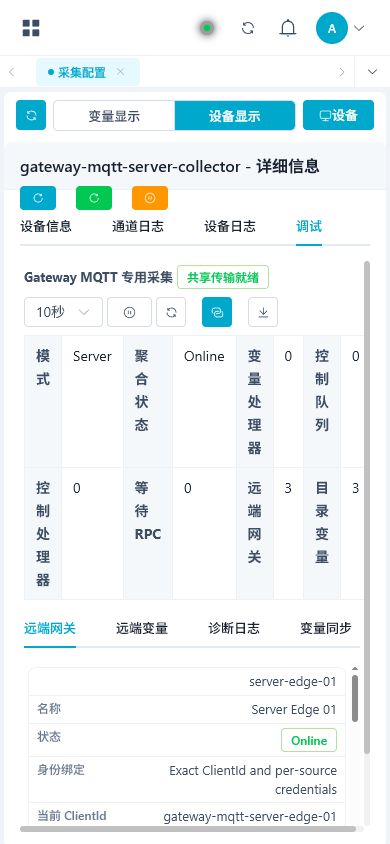Click the Server Edge 01 name value
This screenshot has height=844, width=390.
point(294,710)
